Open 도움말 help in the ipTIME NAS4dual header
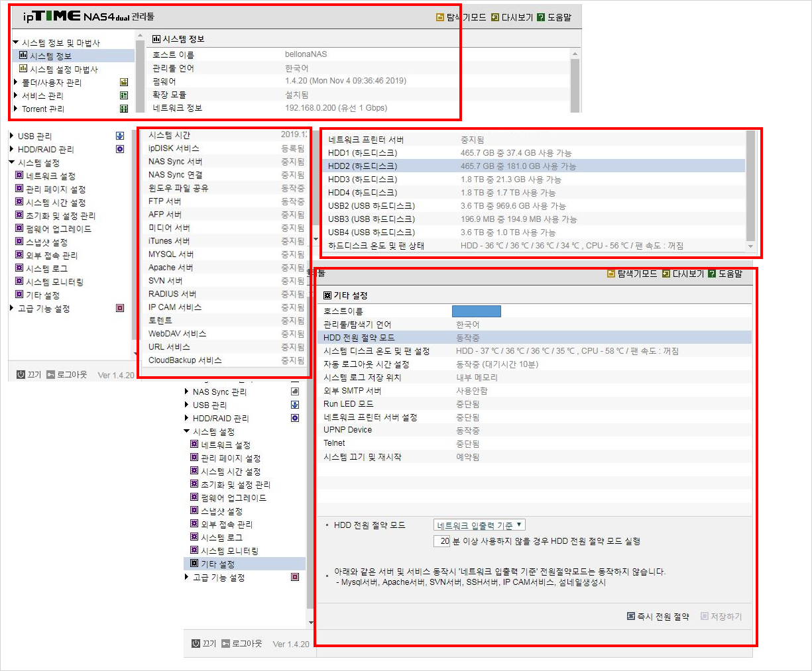The width and height of the screenshot is (812, 671). pos(554,17)
